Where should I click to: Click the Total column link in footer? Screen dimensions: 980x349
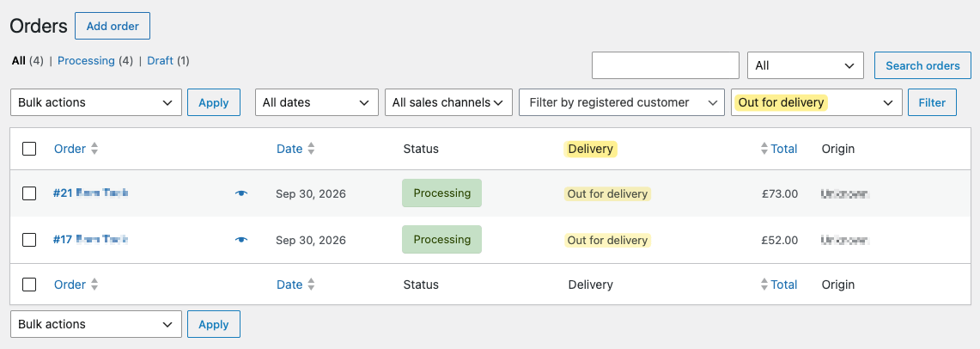coord(784,285)
